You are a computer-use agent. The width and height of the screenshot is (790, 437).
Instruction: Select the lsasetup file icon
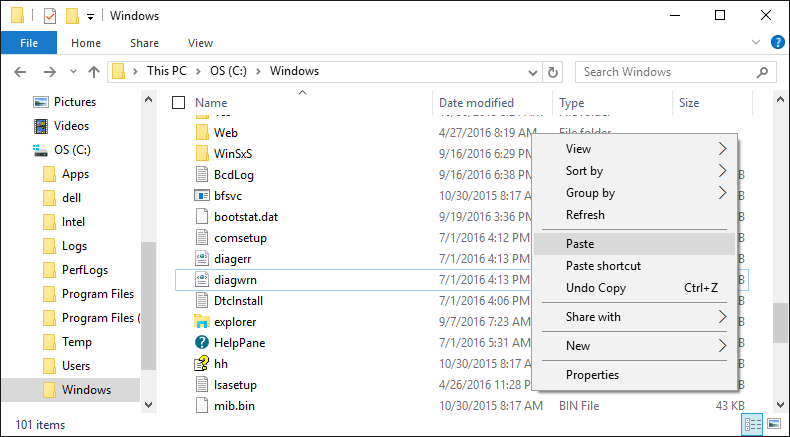(x=202, y=385)
